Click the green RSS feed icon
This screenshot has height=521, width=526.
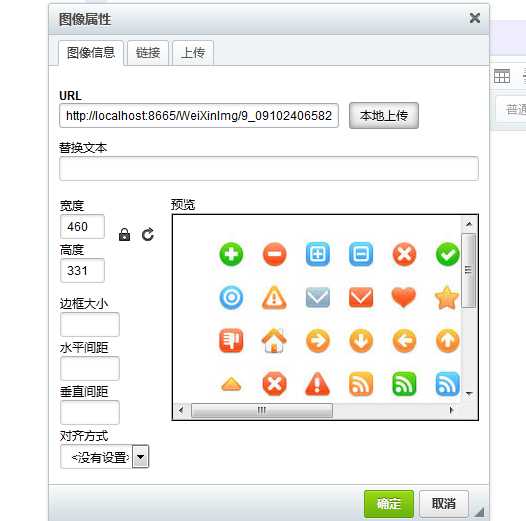(404, 384)
